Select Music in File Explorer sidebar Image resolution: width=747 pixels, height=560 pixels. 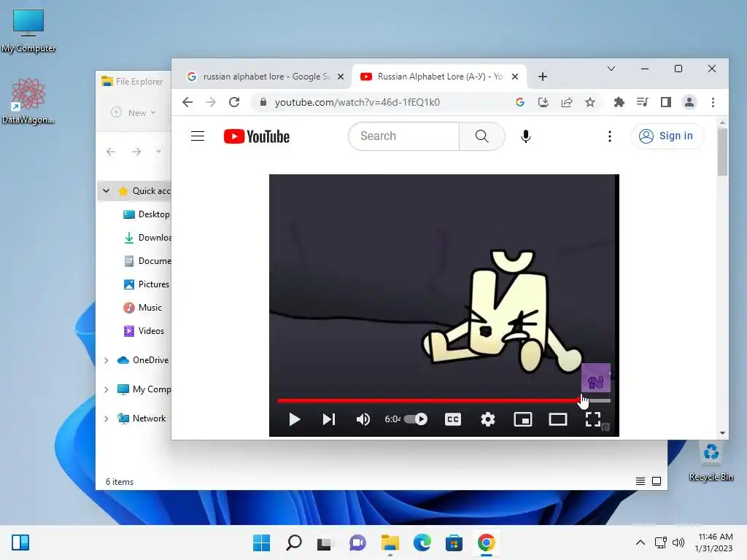[x=143, y=308]
